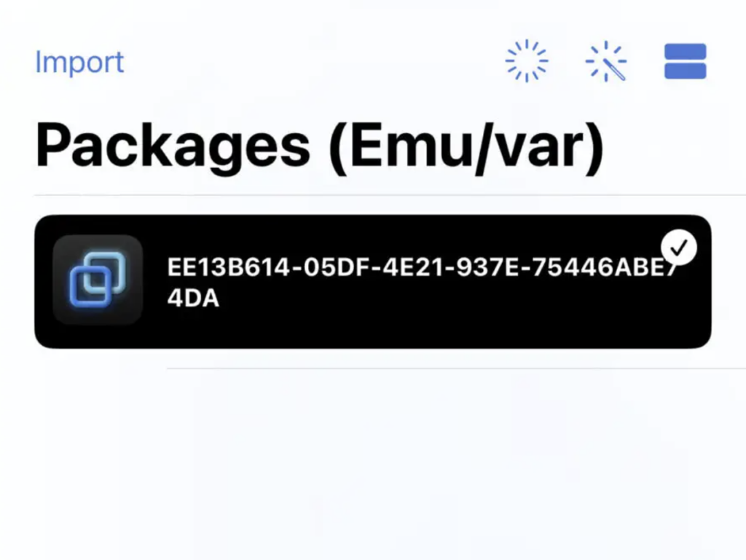This screenshot has height=560, width=746.
Task: Tap the blue glowing squares thumbnail
Action: click(98, 280)
